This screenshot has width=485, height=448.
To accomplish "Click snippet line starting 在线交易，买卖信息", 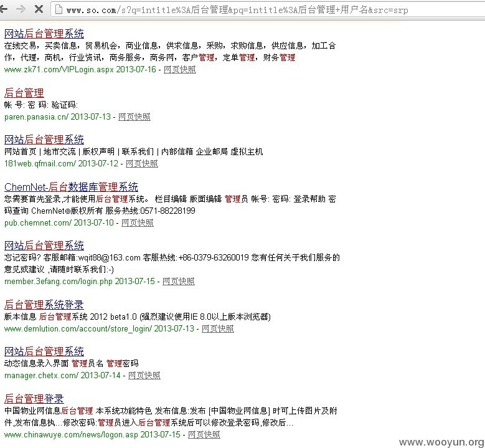I will pos(170,46).
